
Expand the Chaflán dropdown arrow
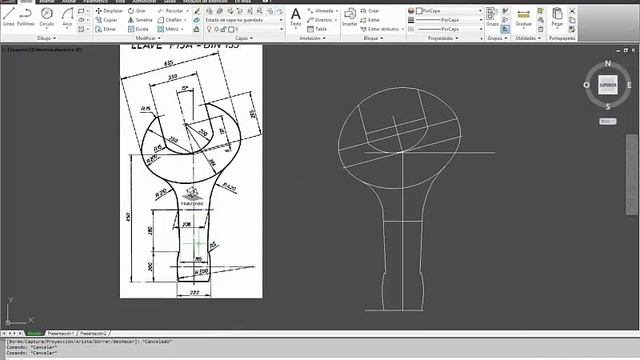point(185,20)
